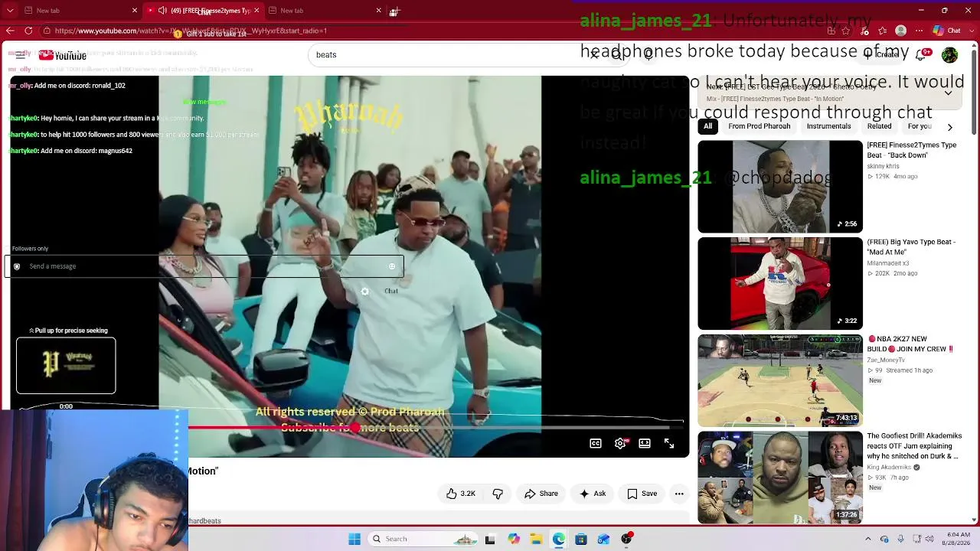This screenshot has width=980, height=551.
Task: Like the video with 3.2K likes
Action: [460, 494]
